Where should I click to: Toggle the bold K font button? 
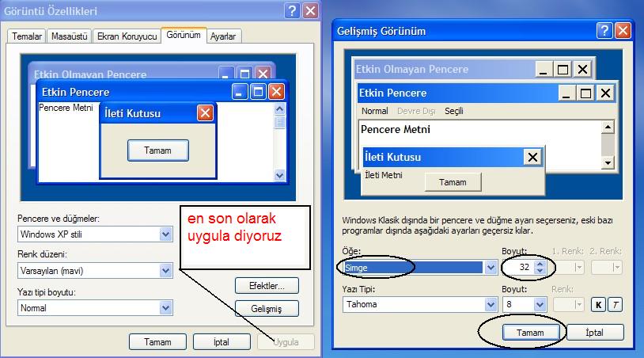click(x=599, y=304)
